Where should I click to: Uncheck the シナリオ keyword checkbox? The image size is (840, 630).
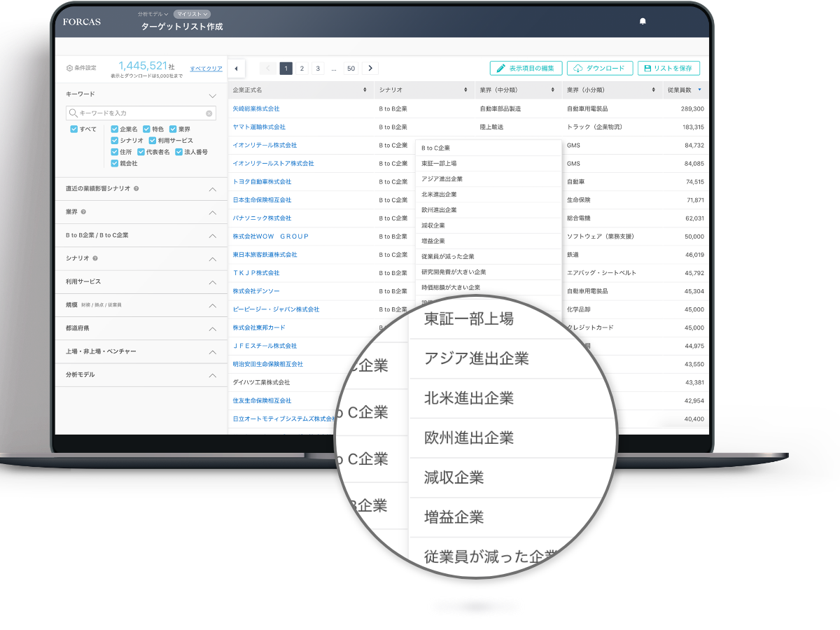coord(115,141)
